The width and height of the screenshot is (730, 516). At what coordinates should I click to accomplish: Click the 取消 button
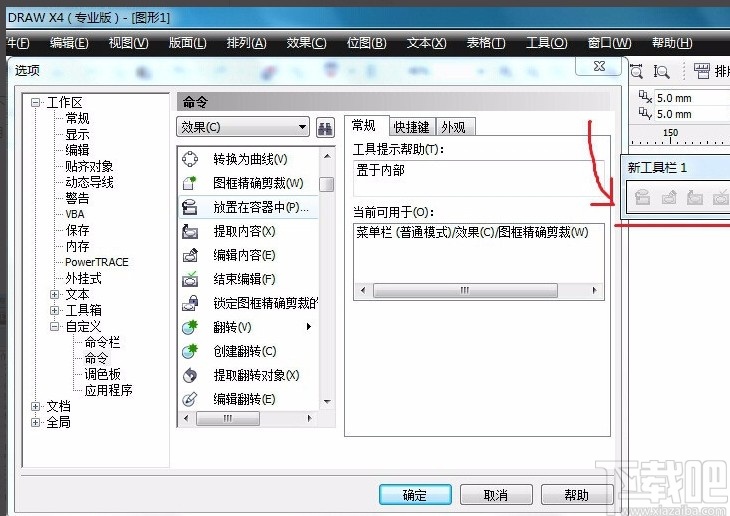[x=496, y=495]
